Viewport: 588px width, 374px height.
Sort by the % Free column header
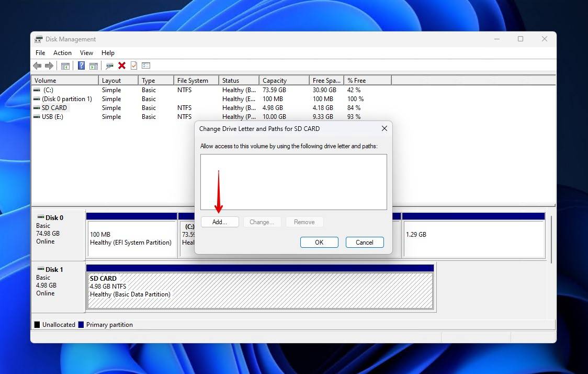pyautogui.click(x=368, y=80)
